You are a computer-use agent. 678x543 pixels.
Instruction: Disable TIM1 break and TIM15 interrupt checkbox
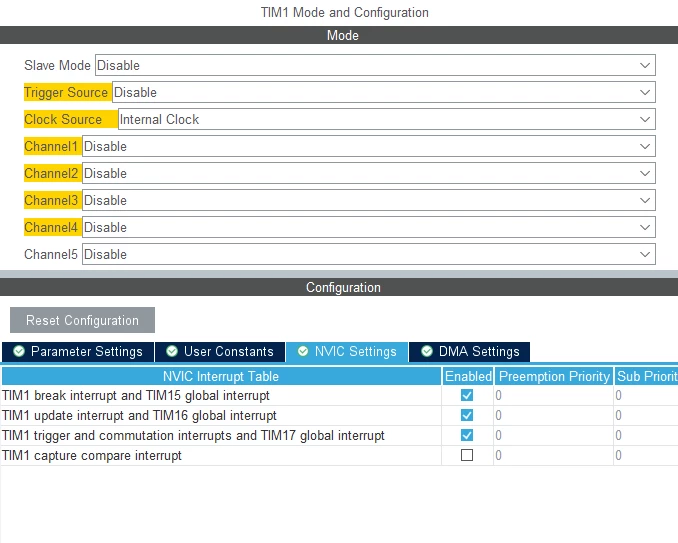point(467,395)
